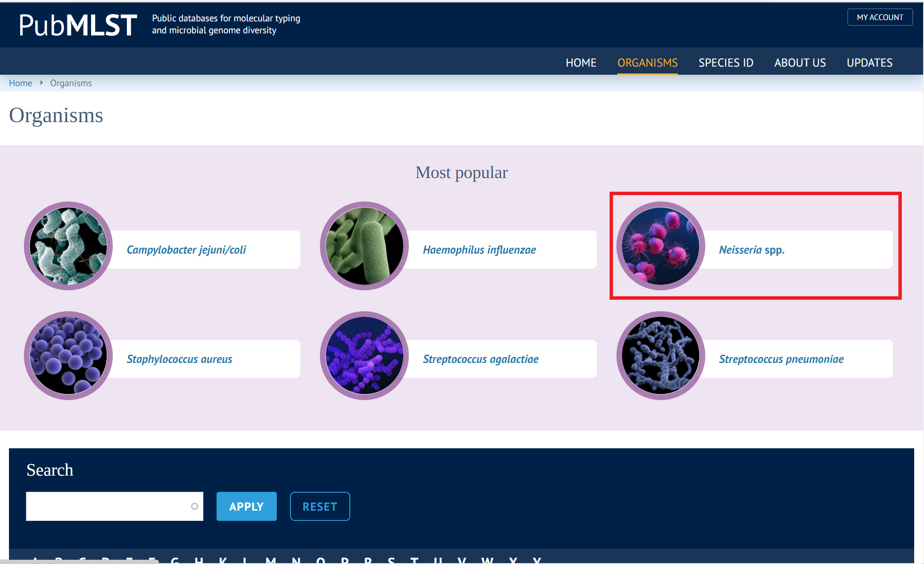The height and width of the screenshot is (564, 924).
Task: Open the Streptococcus agalactiae link
Action: pyautogui.click(x=481, y=359)
